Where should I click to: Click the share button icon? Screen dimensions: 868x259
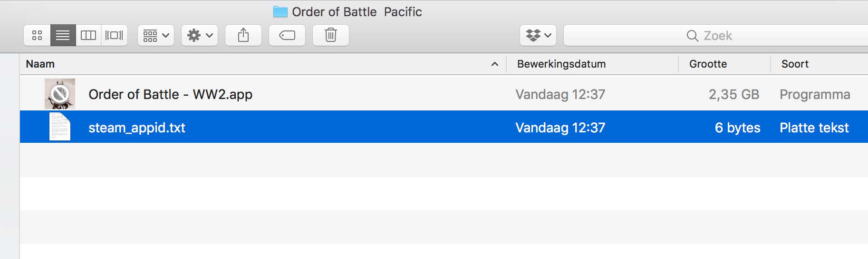[243, 35]
